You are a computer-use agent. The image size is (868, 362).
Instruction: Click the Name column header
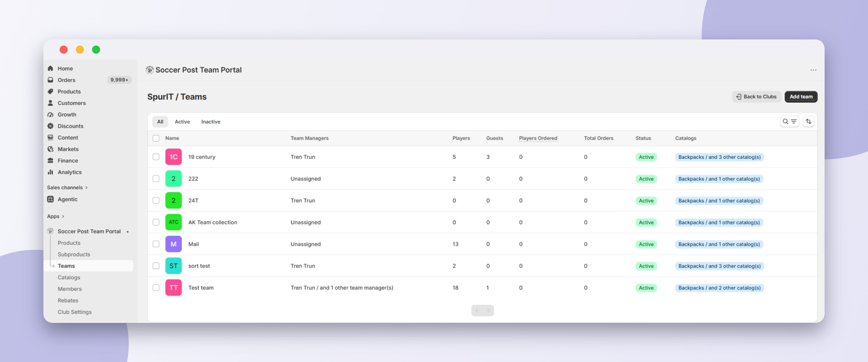point(172,138)
